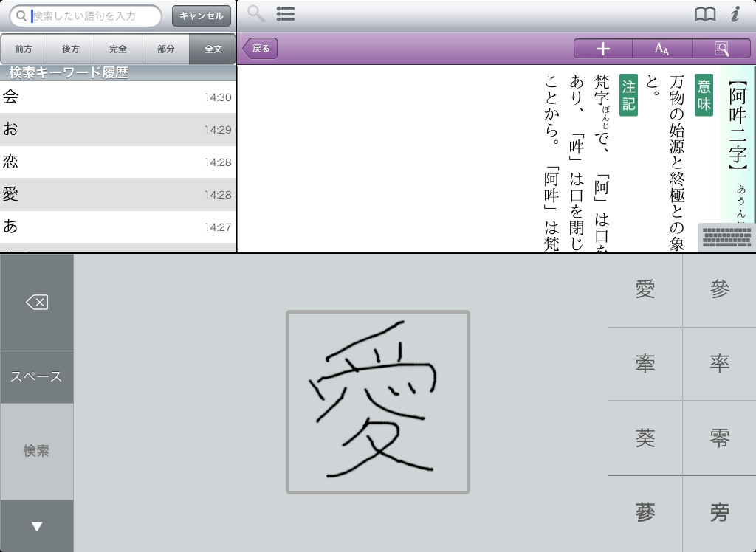Hide the handwriting keyboard with down arrow
This screenshot has width=756, height=552.
coord(37,526)
